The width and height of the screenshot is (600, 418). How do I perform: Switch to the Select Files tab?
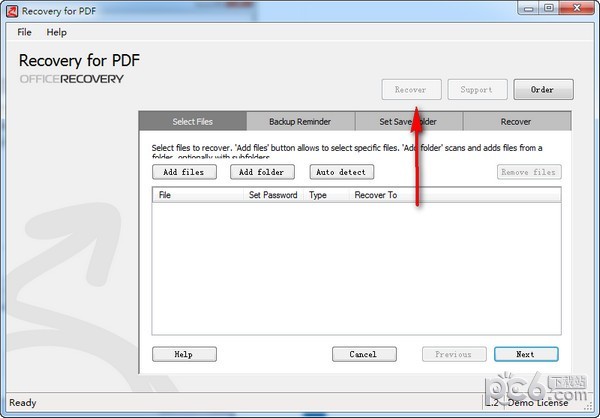[193, 121]
